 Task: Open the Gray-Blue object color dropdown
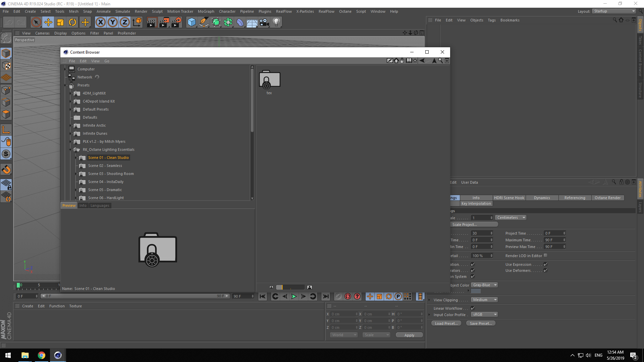485,285
